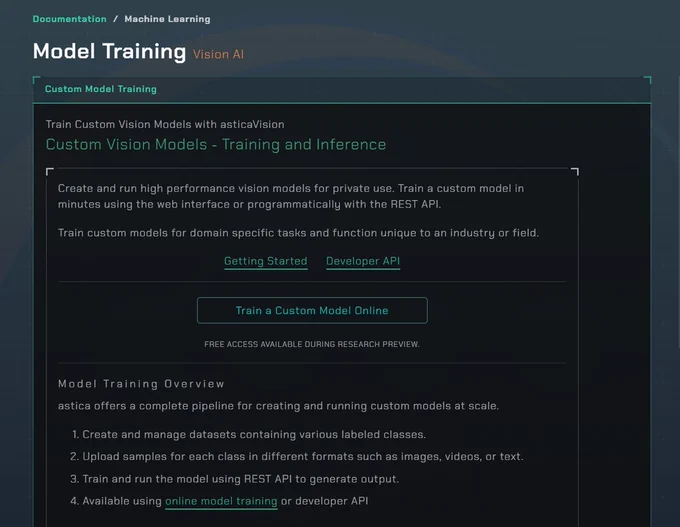680x527 pixels.
Task: Select the Custom Model Training tab header
Action: coord(101,89)
